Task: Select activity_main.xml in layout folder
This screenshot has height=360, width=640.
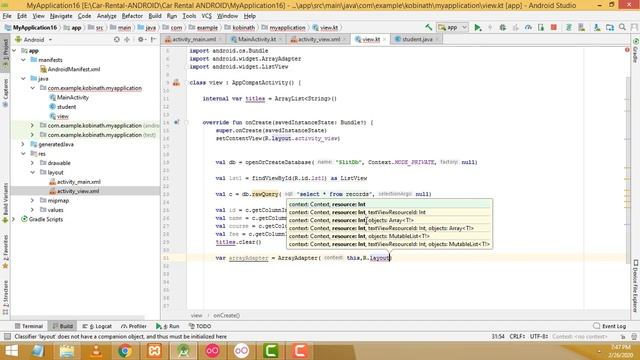Action: click(x=78, y=182)
